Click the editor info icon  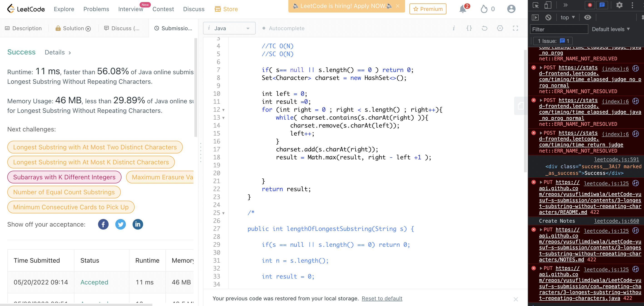pos(454,28)
